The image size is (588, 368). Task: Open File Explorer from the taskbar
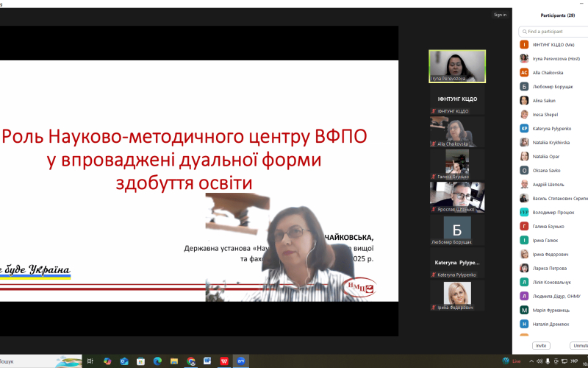[x=174, y=361]
